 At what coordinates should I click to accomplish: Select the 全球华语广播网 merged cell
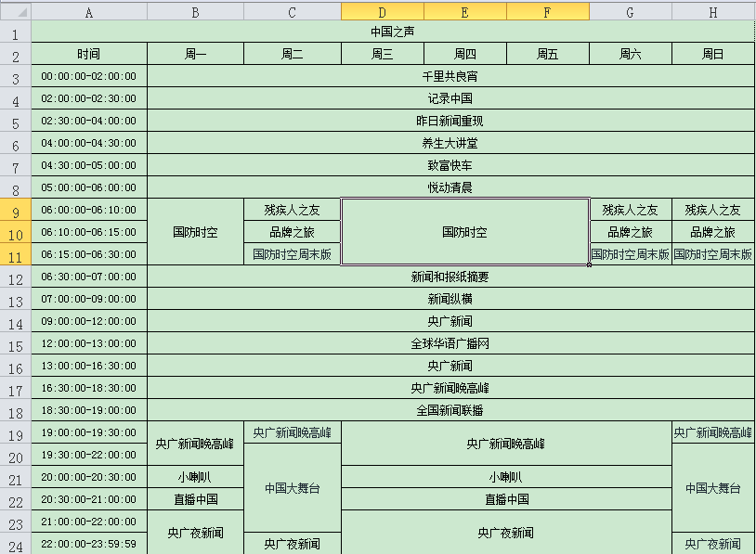tap(450, 343)
